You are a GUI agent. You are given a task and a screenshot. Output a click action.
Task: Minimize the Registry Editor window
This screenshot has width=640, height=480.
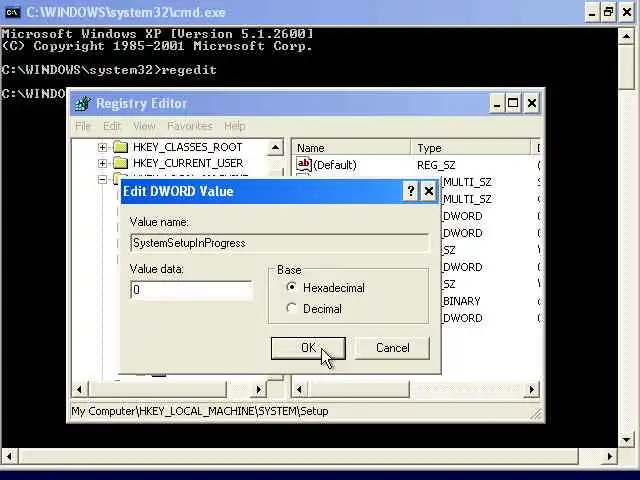[x=497, y=104]
